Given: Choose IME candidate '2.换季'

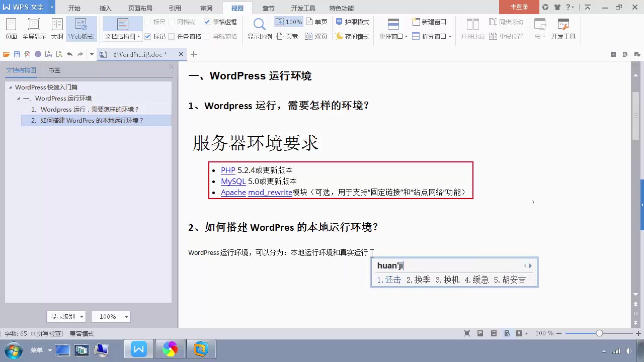Looking at the screenshot, I should [x=418, y=280].
